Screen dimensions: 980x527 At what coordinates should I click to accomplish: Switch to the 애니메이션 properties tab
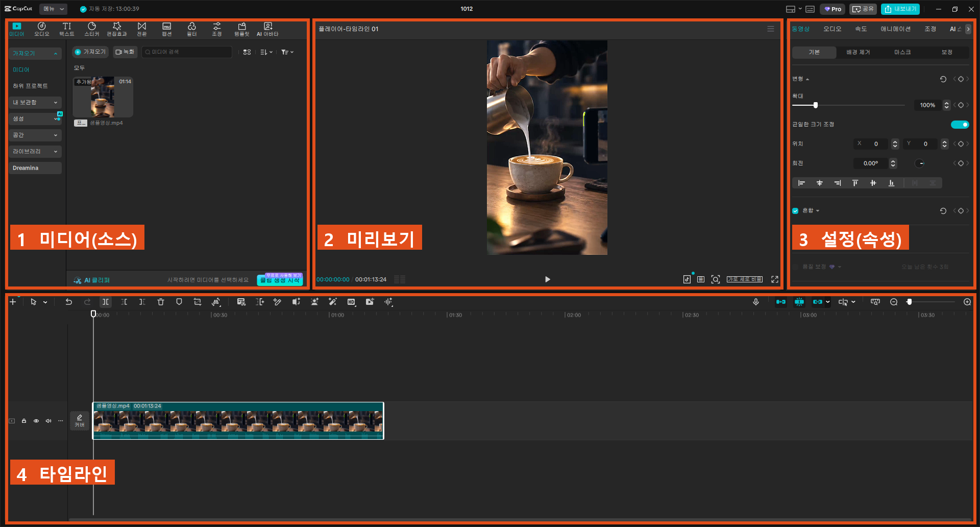(x=895, y=29)
